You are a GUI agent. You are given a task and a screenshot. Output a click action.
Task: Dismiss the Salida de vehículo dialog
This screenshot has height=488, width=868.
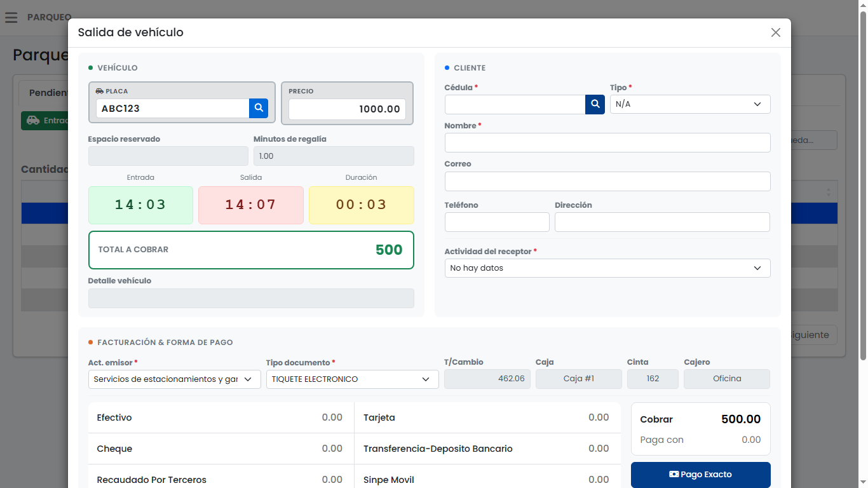pos(775,32)
